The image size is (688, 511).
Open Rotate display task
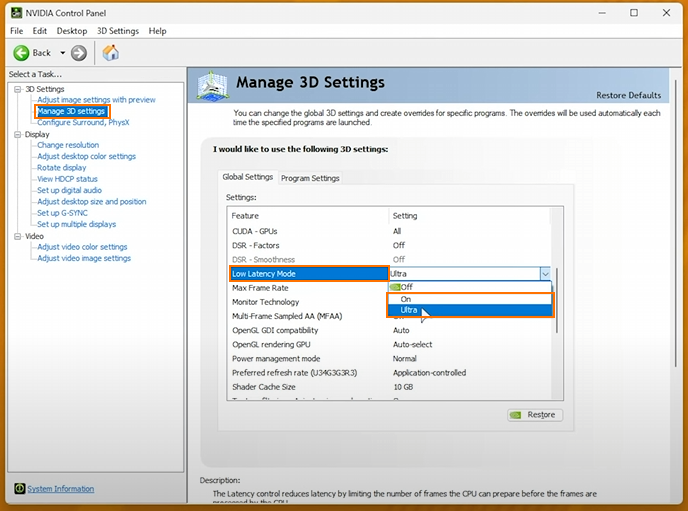pos(61,168)
